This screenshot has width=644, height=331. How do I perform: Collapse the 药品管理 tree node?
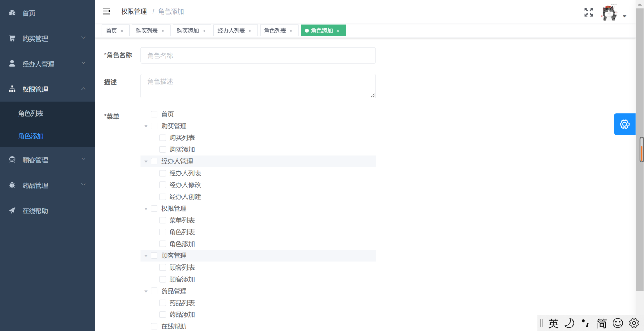146,291
